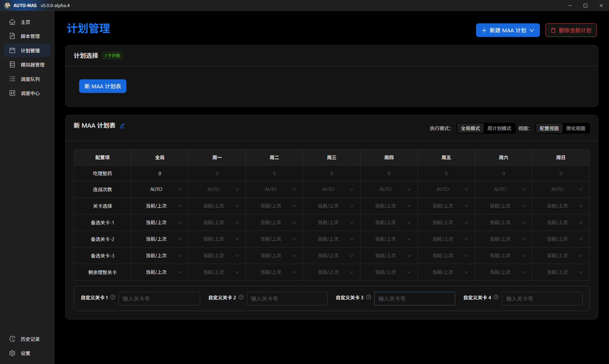Select the 新 MAA 计划表 plan tab

103,86
